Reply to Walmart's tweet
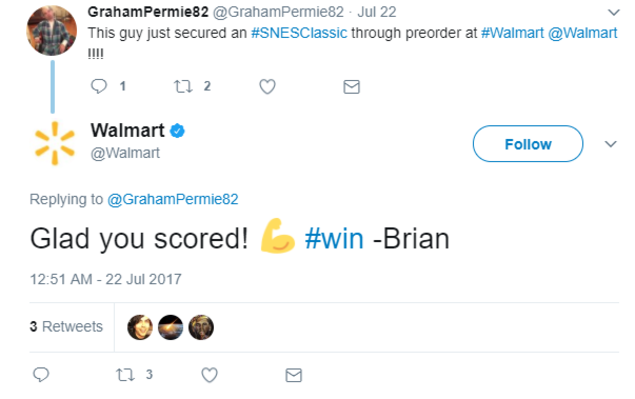635x399 pixels. [x=41, y=374]
